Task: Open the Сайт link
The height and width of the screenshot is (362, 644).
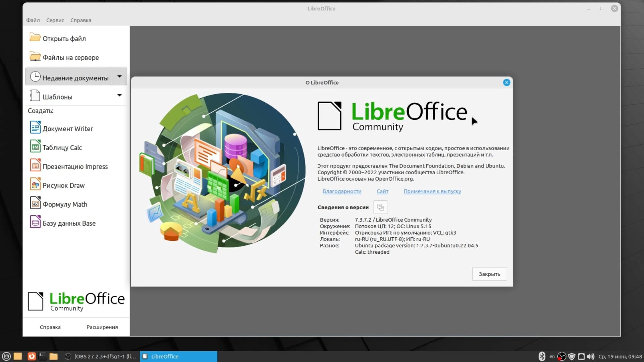Action: [x=382, y=191]
